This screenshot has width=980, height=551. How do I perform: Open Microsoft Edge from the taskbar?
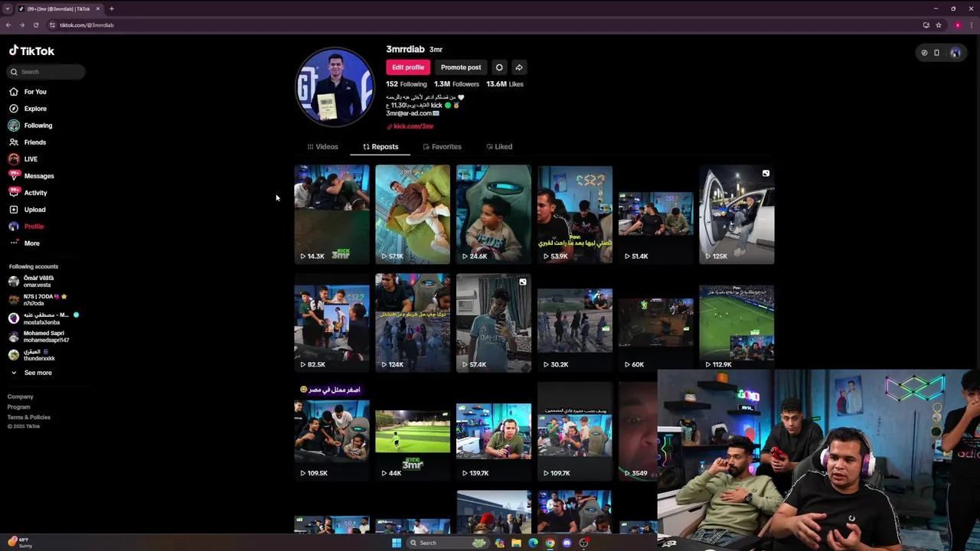tap(534, 543)
